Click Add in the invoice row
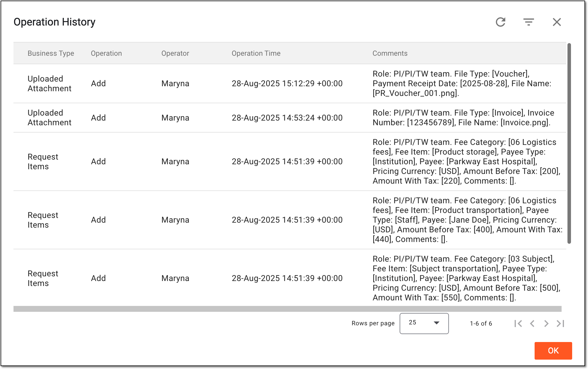 [x=98, y=118]
